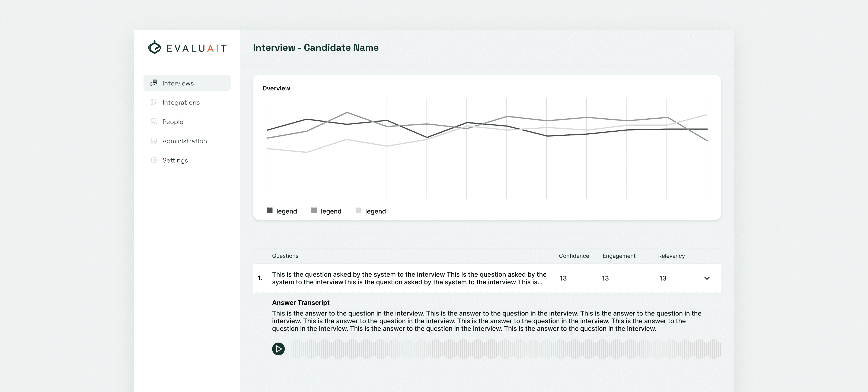This screenshot has height=392, width=868.
Task: Open the Settings page label
Action: click(x=175, y=160)
